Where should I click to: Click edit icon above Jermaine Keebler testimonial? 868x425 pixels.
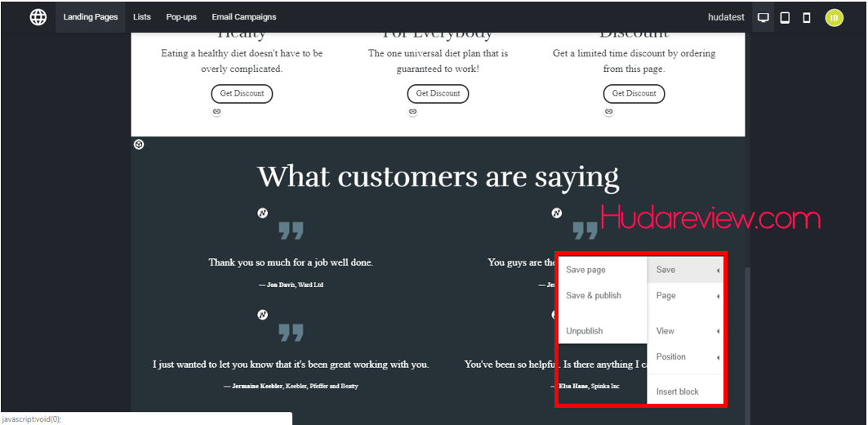[x=263, y=315]
